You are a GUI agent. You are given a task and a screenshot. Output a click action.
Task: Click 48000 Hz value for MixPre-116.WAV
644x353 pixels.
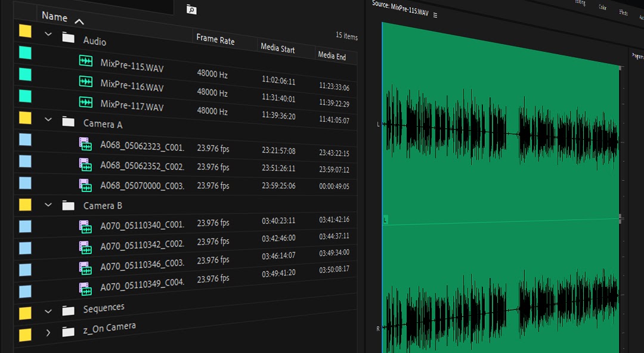(212, 92)
